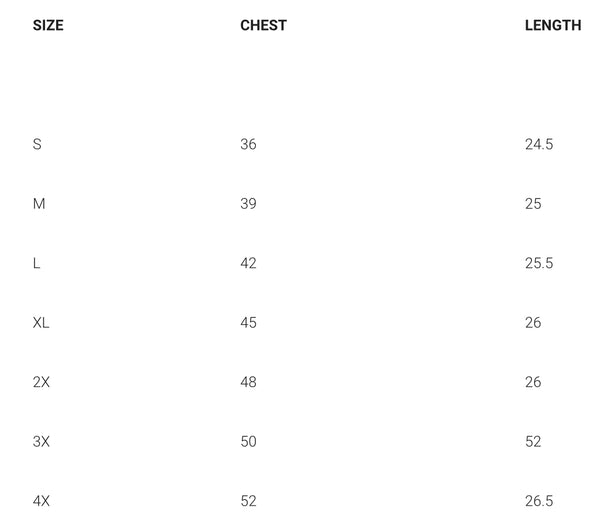Image resolution: width=600 pixels, height=531 pixels.
Task: Select the S size row label
Action: (x=37, y=144)
